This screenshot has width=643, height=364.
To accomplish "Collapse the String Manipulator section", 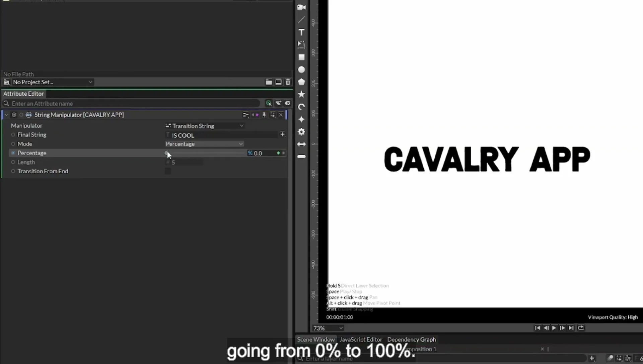I will (x=6, y=115).
